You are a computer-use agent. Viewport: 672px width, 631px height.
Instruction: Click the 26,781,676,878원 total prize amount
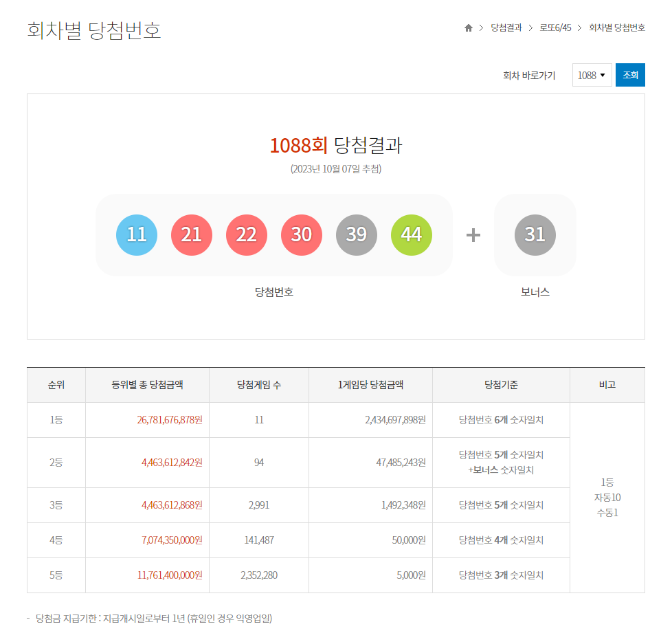170,420
